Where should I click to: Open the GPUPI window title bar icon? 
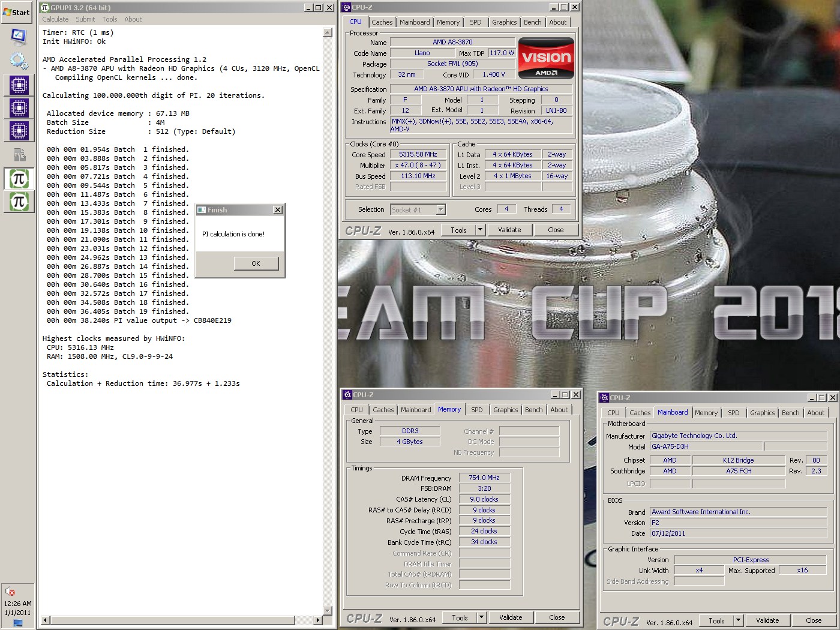pos(45,8)
